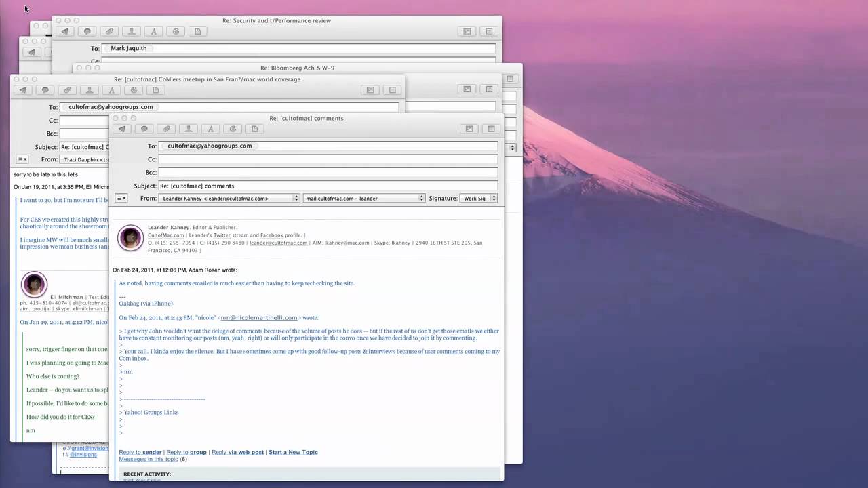Click 'Reply via web post' link
This screenshot has width=868, height=488.
pos(237,452)
